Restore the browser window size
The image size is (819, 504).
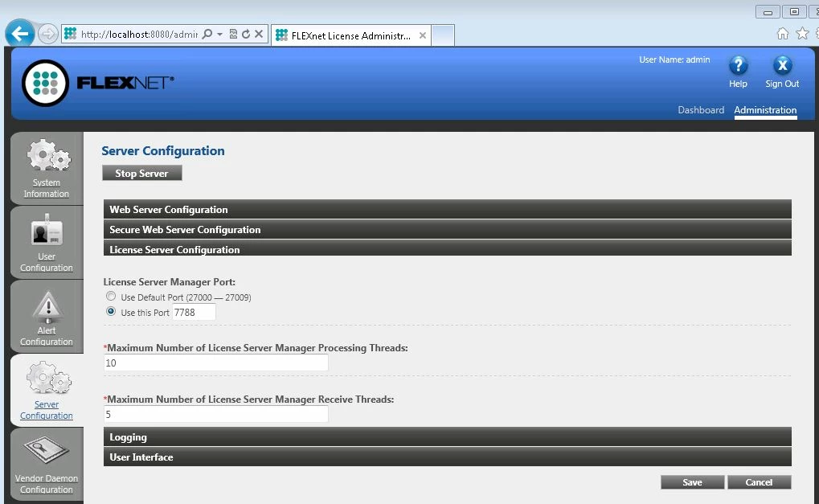pyautogui.click(x=794, y=11)
